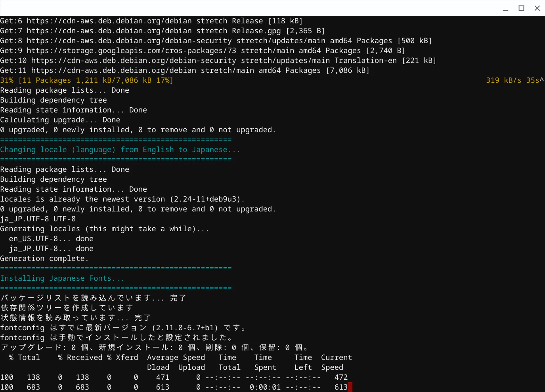Minimize the terminal window

click(x=505, y=8)
